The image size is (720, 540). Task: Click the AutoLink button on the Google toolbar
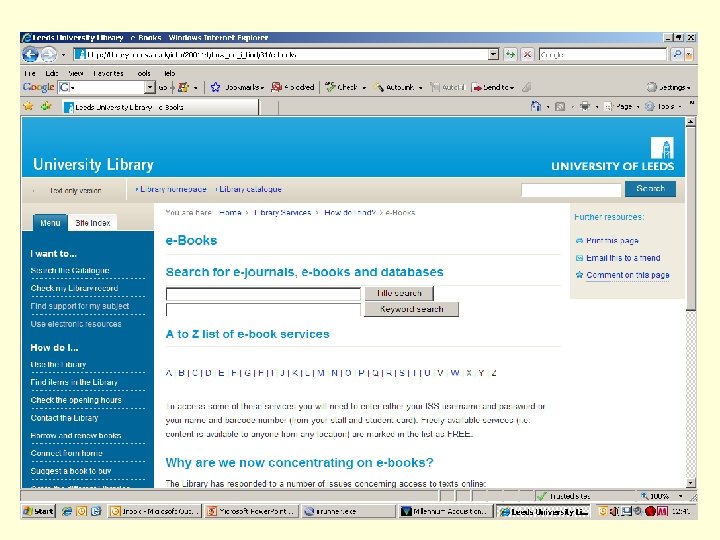398,87
